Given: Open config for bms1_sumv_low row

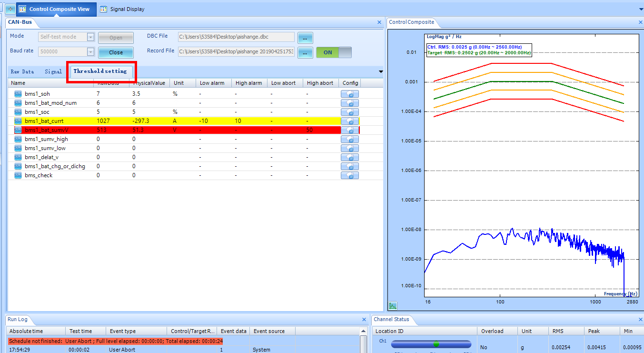Looking at the screenshot, I should click(x=350, y=148).
